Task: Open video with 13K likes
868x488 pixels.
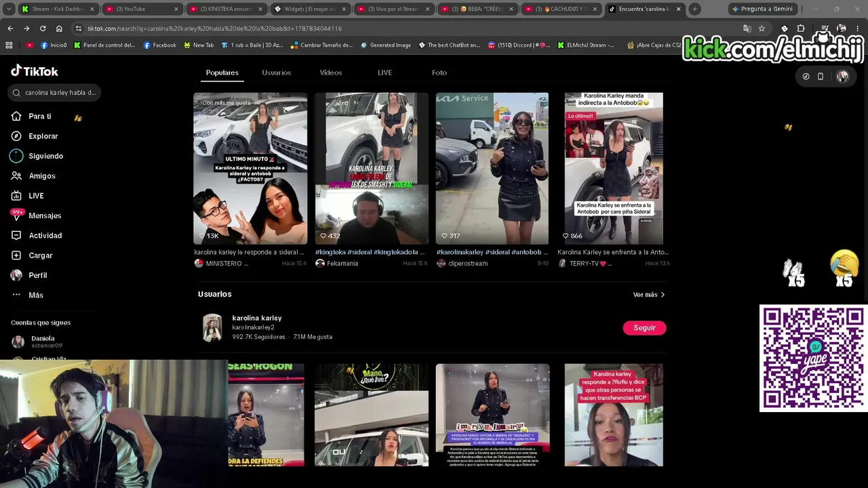Action: 250,169
